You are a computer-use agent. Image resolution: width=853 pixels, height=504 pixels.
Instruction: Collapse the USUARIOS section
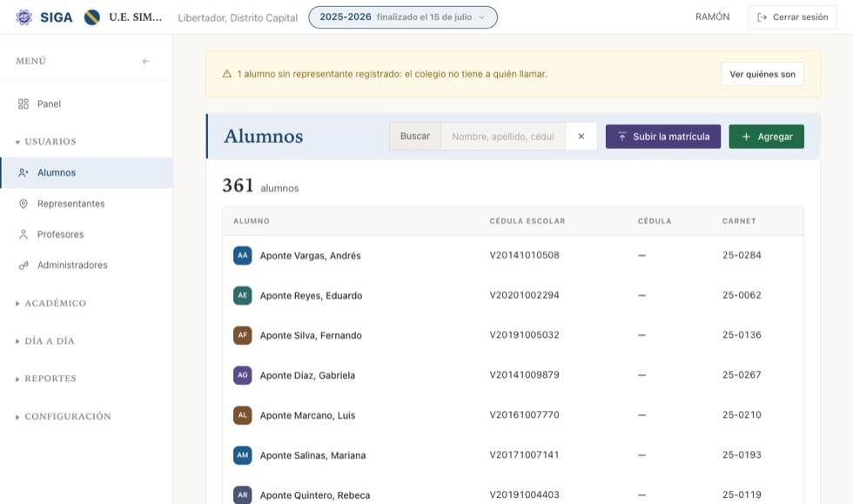tap(46, 142)
